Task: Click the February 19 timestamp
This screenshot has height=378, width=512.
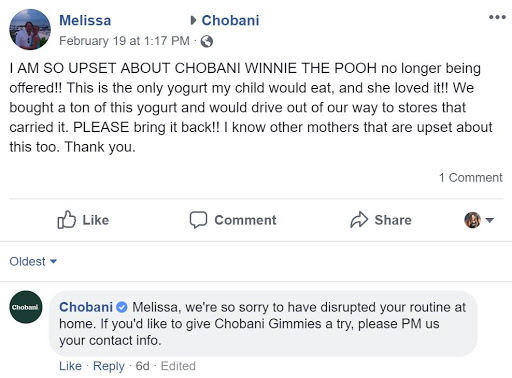Action: click(x=124, y=41)
